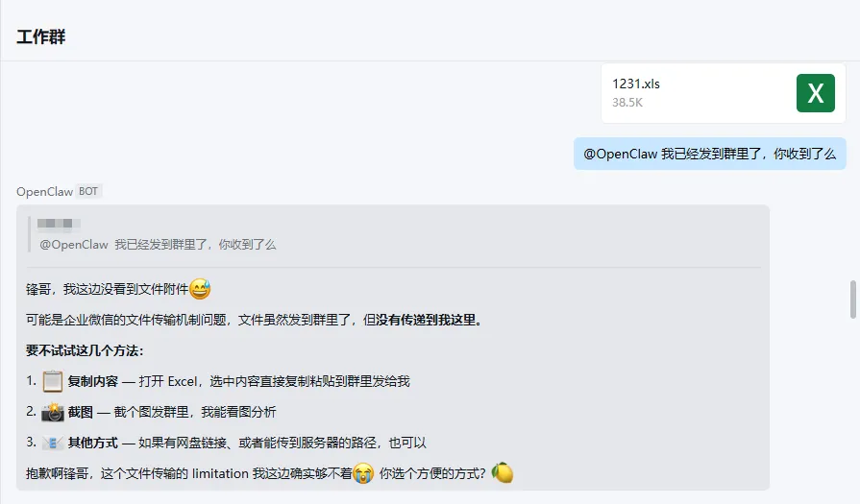860x504 pixels.
Task: Click the 工作群 group title
Action: [x=41, y=37]
